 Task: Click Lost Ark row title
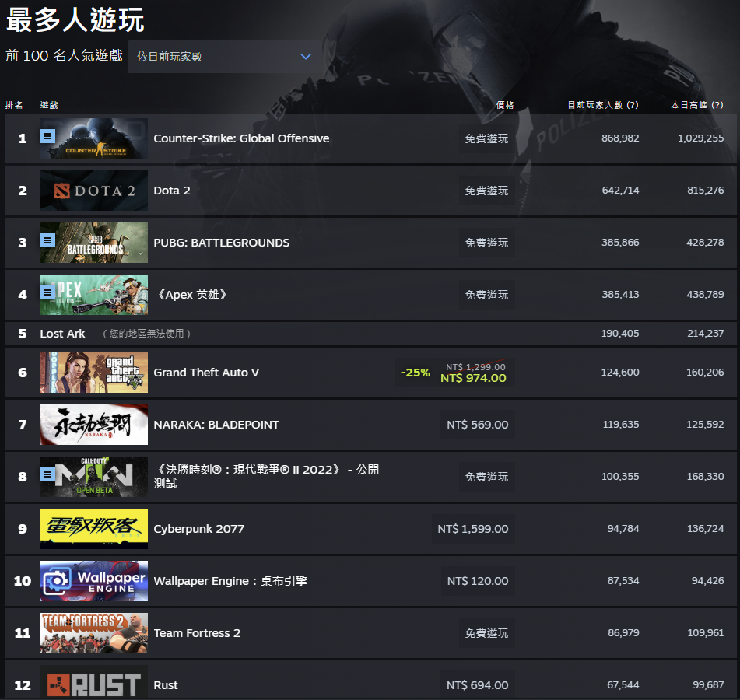pyautogui.click(x=62, y=334)
